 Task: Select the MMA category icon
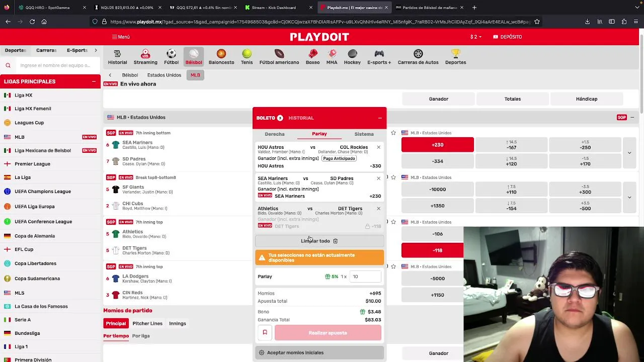click(x=332, y=54)
